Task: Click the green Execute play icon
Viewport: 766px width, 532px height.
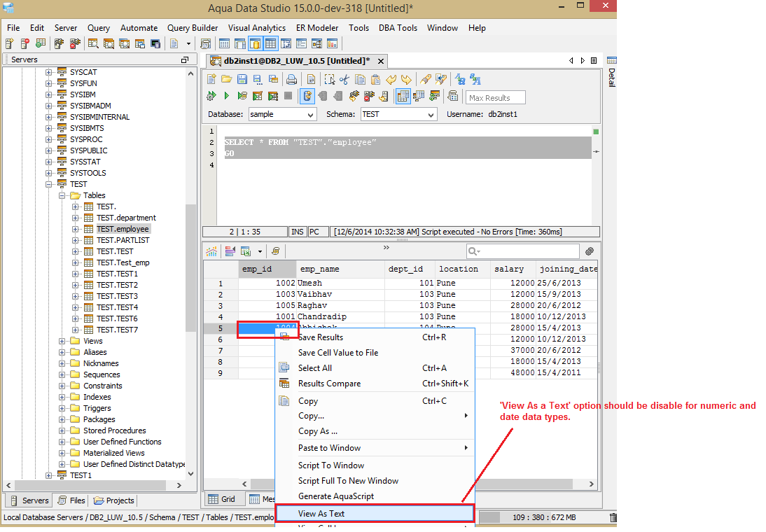Action: pyautogui.click(x=227, y=96)
